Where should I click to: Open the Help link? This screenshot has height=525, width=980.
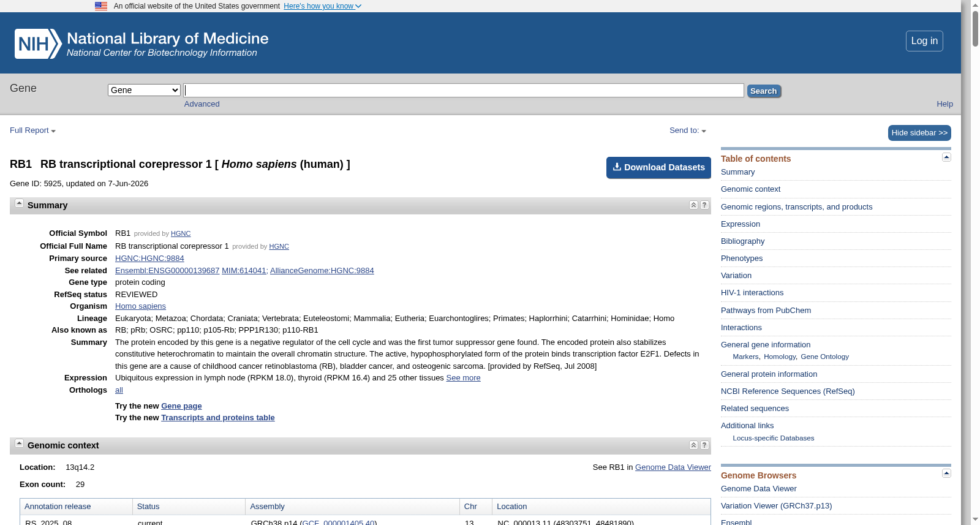tap(944, 104)
